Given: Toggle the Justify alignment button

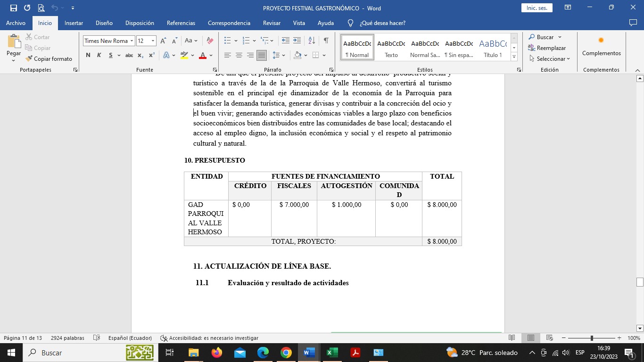Looking at the screenshot, I should 262,55.
